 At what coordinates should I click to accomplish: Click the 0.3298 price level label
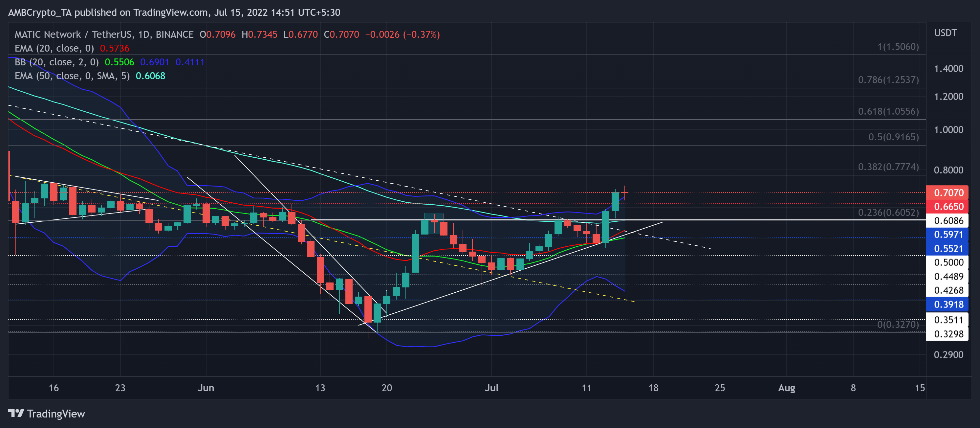point(948,334)
